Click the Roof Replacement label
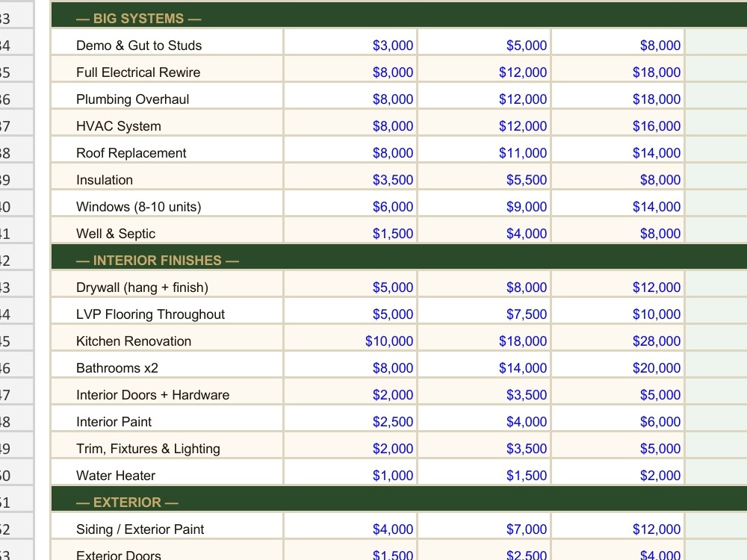 (167, 149)
